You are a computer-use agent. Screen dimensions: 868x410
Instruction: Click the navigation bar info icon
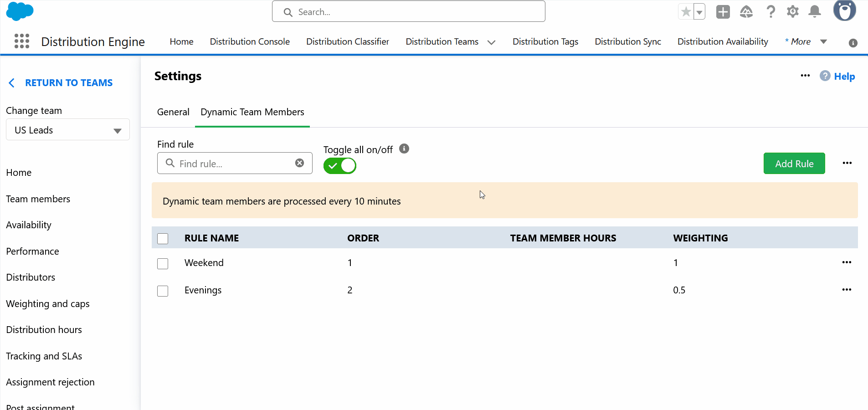(853, 43)
